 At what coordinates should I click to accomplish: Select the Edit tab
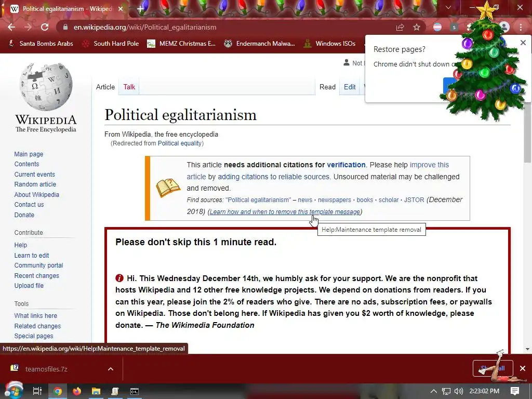pos(350,87)
